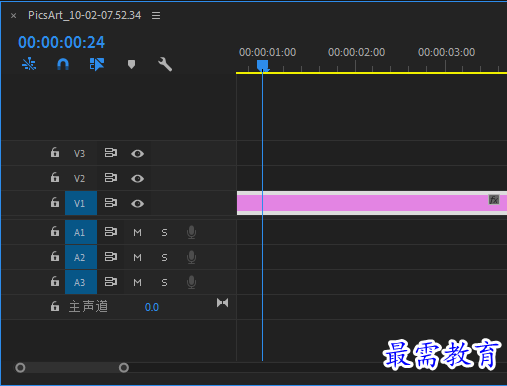
Task: Click the timeline zoom scrollbar bar
Action: [72, 368]
